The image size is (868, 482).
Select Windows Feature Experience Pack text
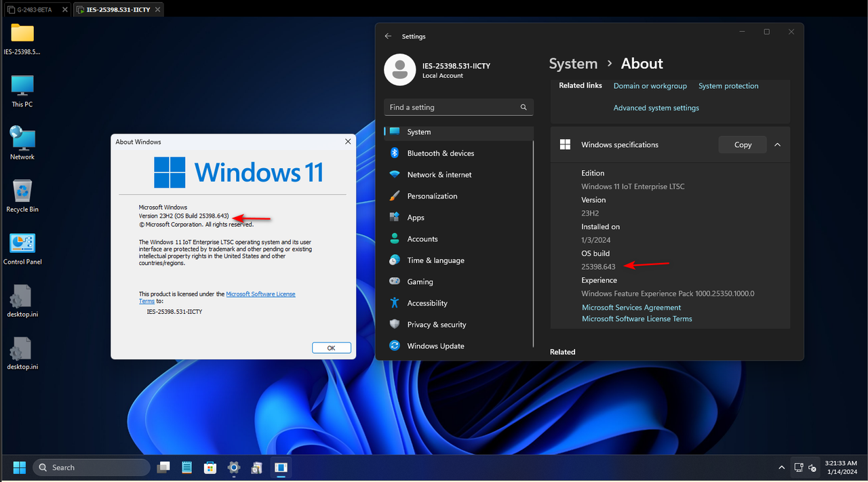pos(668,294)
